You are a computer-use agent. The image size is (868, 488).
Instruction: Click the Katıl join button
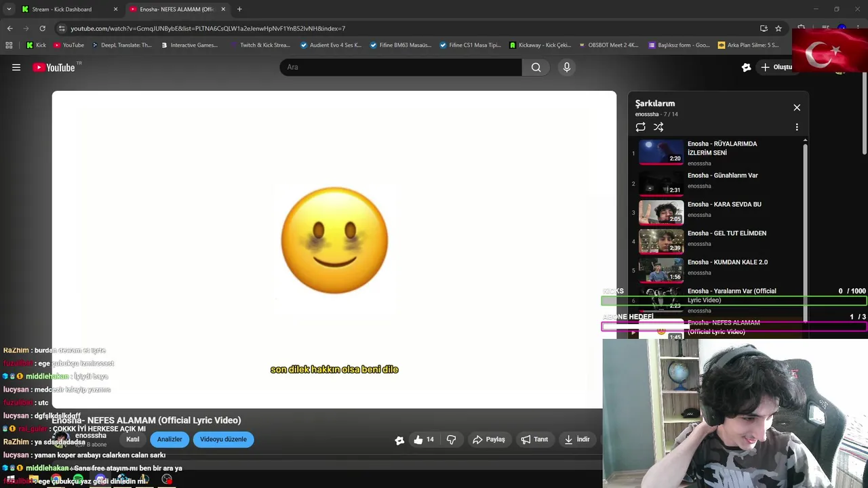coord(132,439)
